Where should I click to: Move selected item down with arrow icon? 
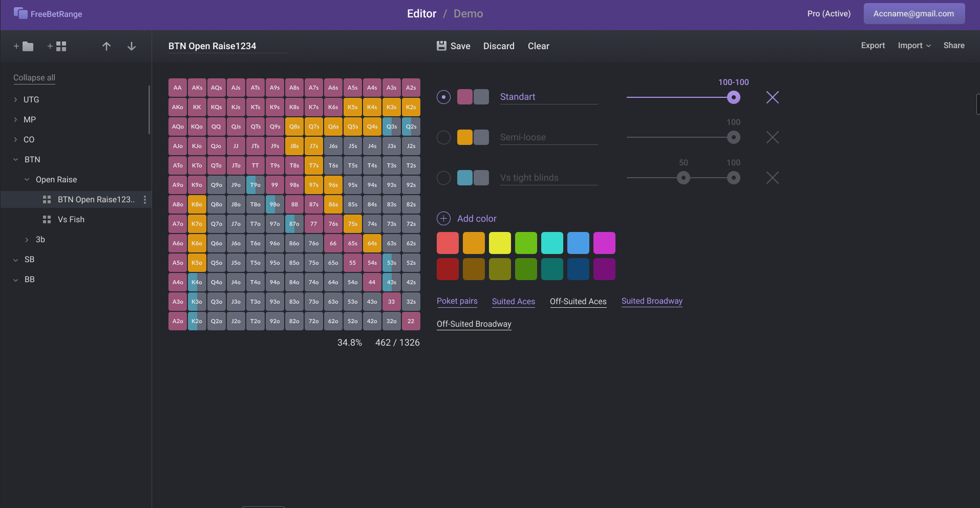pyautogui.click(x=132, y=46)
